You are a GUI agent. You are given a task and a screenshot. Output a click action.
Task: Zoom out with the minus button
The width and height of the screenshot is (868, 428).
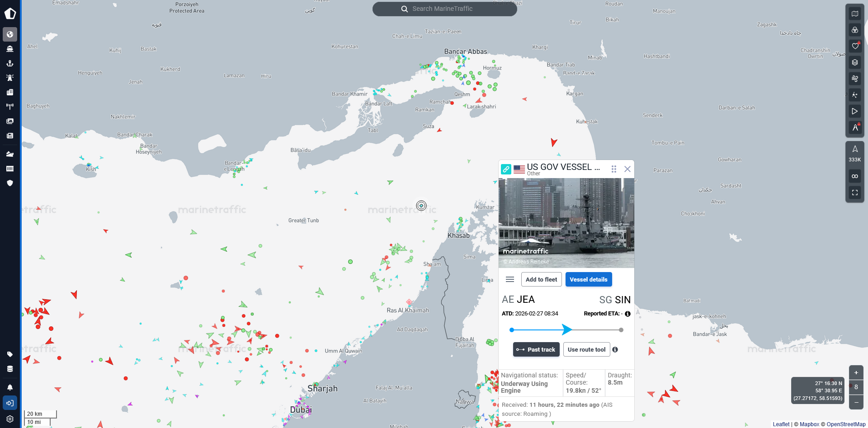point(856,402)
